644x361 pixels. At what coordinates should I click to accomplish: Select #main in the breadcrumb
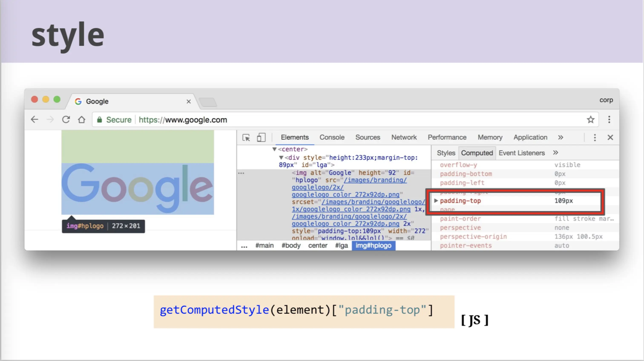point(264,246)
